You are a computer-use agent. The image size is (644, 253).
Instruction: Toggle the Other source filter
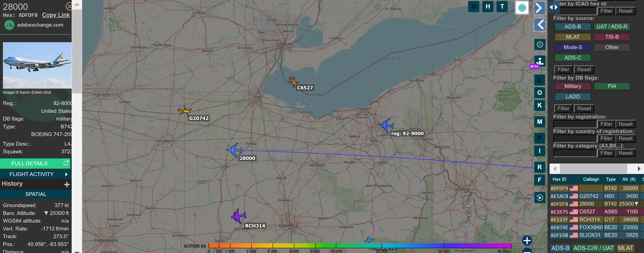pyautogui.click(x=612, y=47)
